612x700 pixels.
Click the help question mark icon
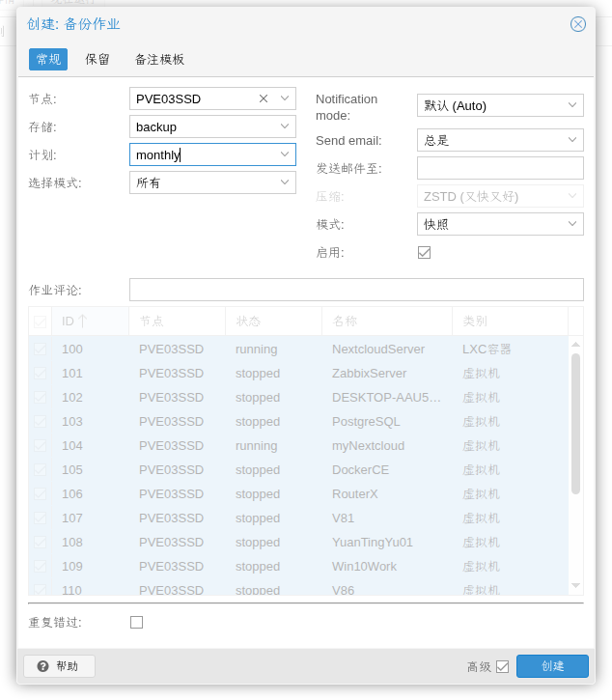pos(42,666)
